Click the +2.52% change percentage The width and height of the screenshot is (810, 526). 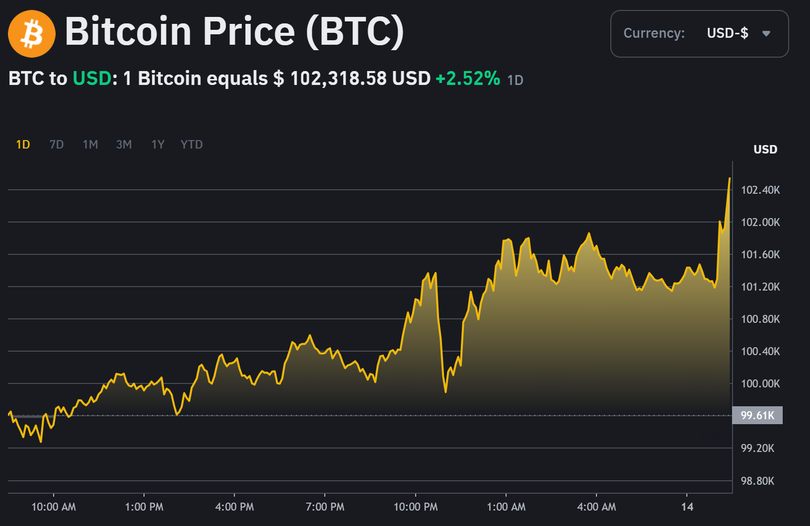[468, 78]
